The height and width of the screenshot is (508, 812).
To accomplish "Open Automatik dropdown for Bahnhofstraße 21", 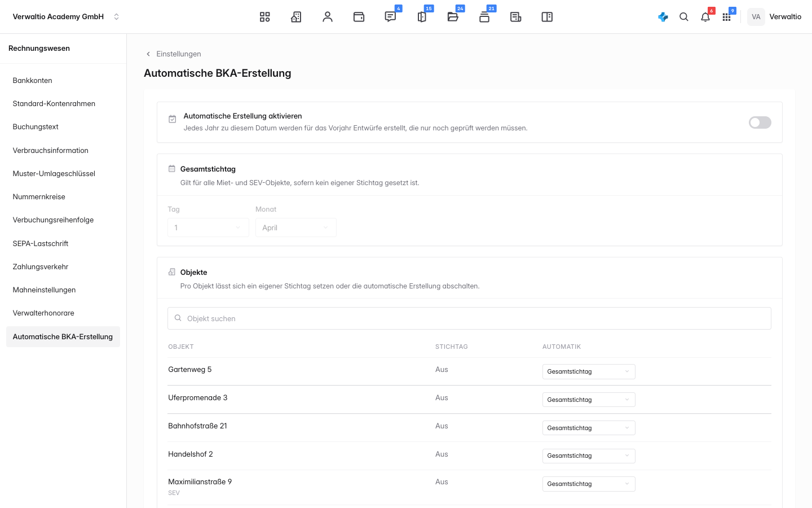I will (x=589, y=428).
